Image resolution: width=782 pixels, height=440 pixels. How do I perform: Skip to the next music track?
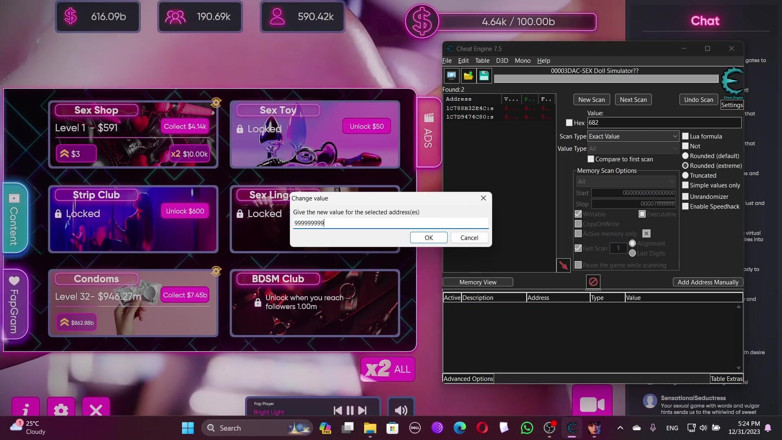[x=363, y=410]
